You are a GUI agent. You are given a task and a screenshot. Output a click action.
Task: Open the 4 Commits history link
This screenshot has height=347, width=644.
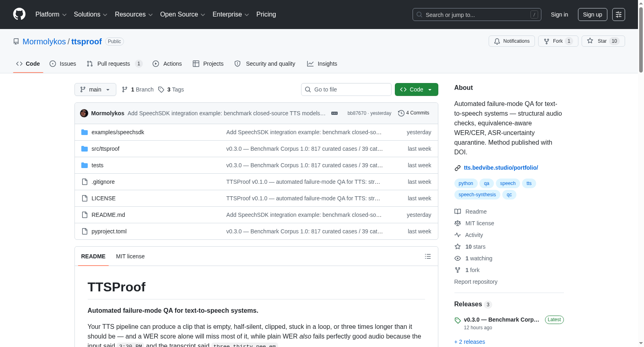pyautogui.click(x=414, y=113)
